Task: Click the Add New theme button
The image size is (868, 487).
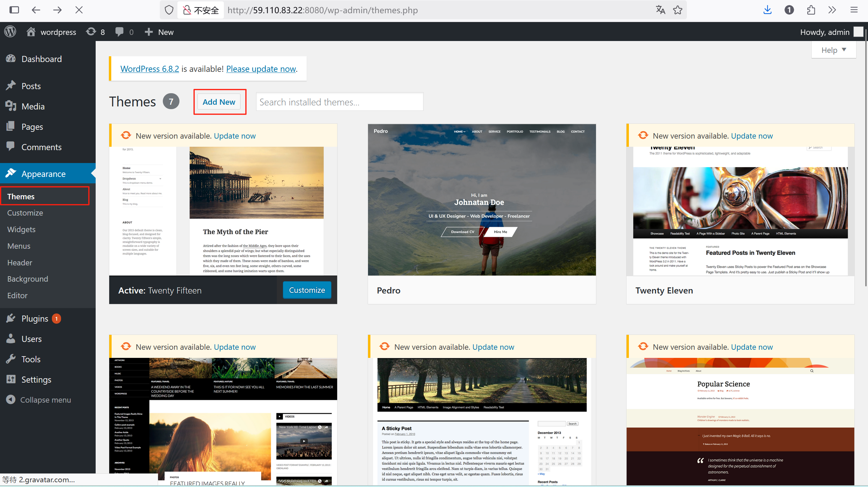Action: tap(219, 102)
